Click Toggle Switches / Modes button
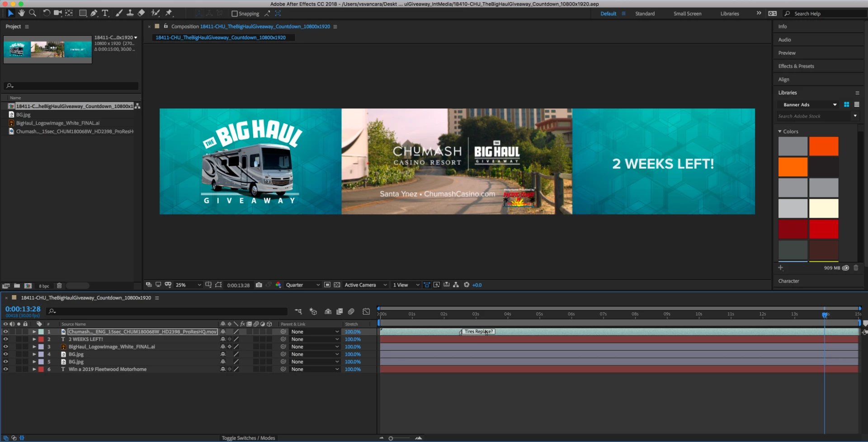This screenshot has height=442, width=868. [x=248, y=438]
